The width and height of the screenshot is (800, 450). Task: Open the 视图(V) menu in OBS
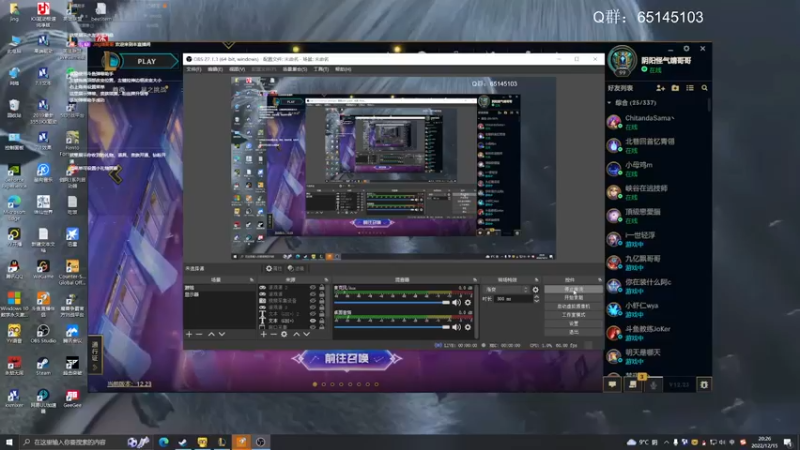point(237,69)
